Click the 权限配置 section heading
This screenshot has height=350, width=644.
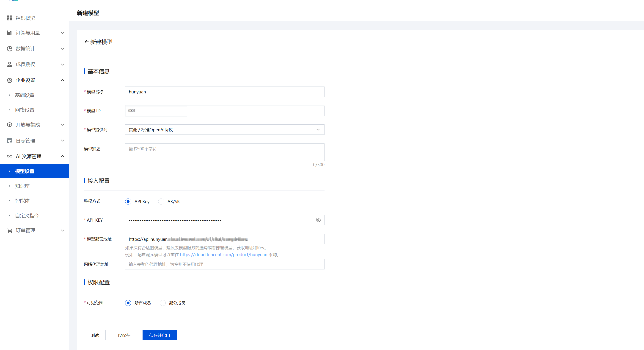99,282
